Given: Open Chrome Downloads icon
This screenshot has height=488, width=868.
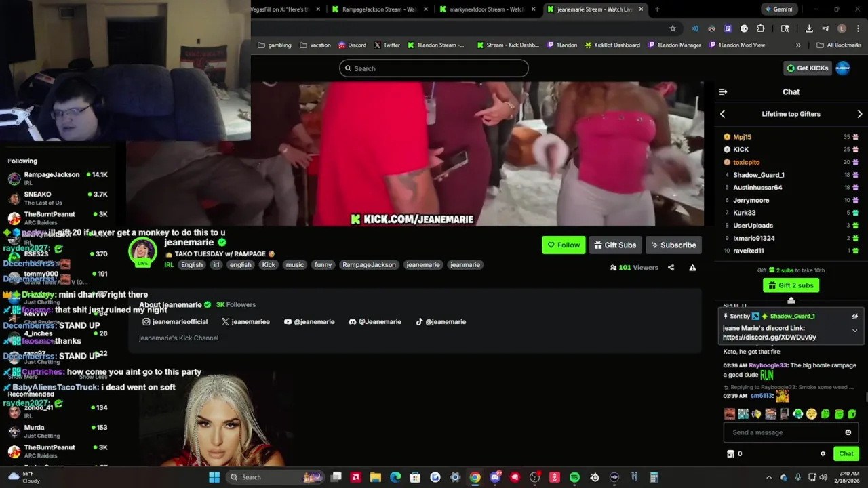Looking at the screenshot, I should click(x=809, y=28).
